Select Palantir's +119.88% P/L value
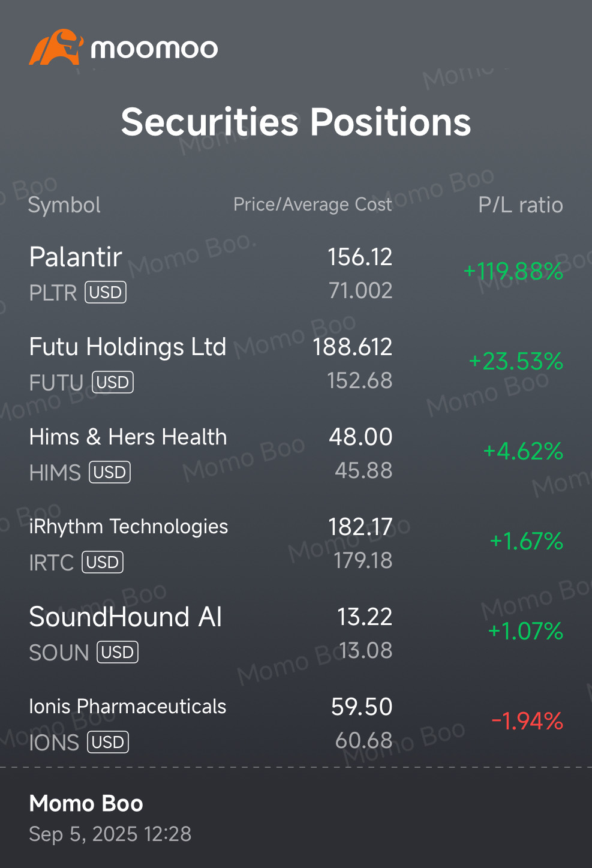The image size is (592, 868). pos(513,271)
